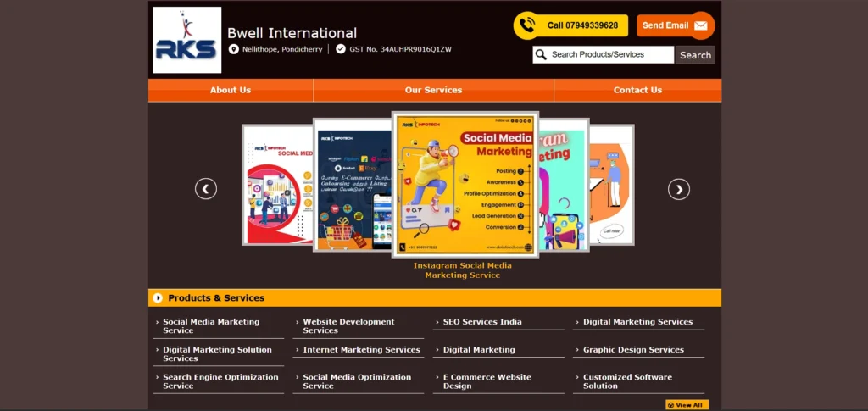Viewport: 868px width, 411px height.
Task: Click the Call 07949339628 button
Action: point(570,25)
